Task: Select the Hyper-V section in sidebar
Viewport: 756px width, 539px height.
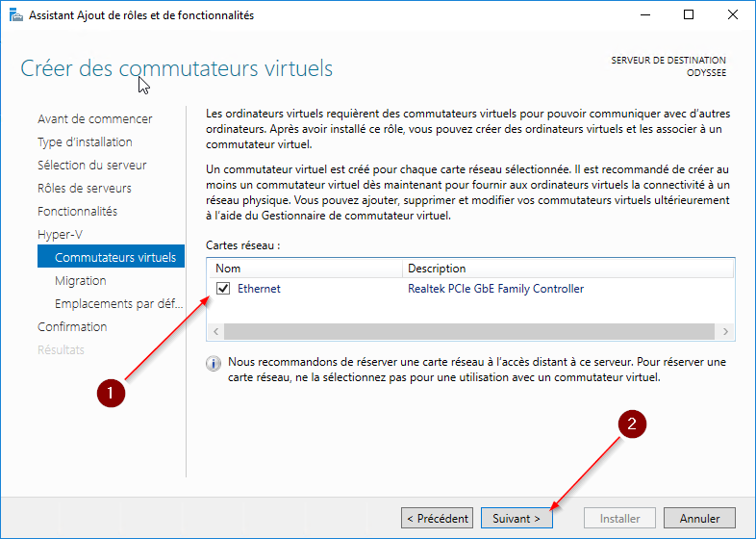Action: pyautogui.click(x=61, y=235)
